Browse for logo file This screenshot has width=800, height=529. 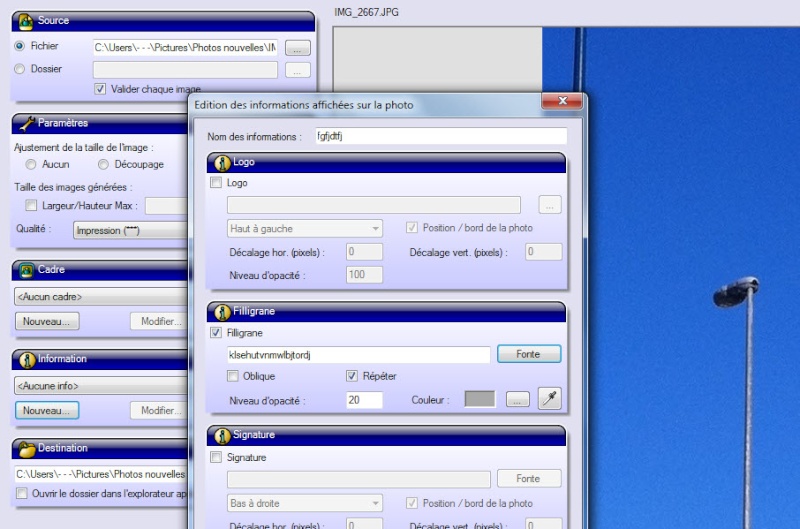[549, 205]
